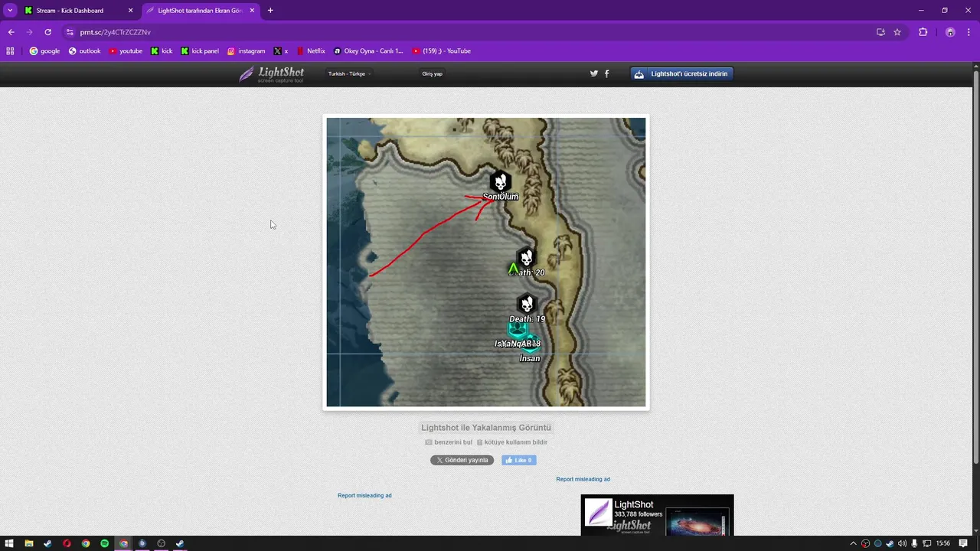Click the right Report misleading ad link

click(x=583, y=479)
